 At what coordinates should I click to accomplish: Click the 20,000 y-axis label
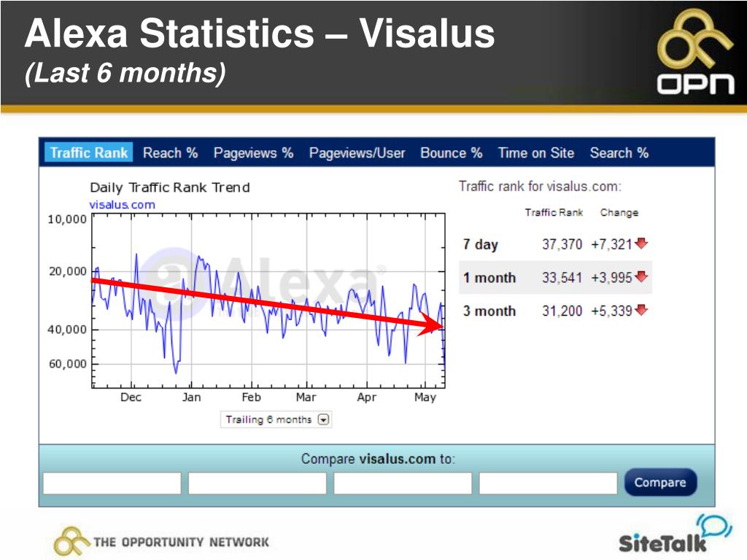point(68,271)
